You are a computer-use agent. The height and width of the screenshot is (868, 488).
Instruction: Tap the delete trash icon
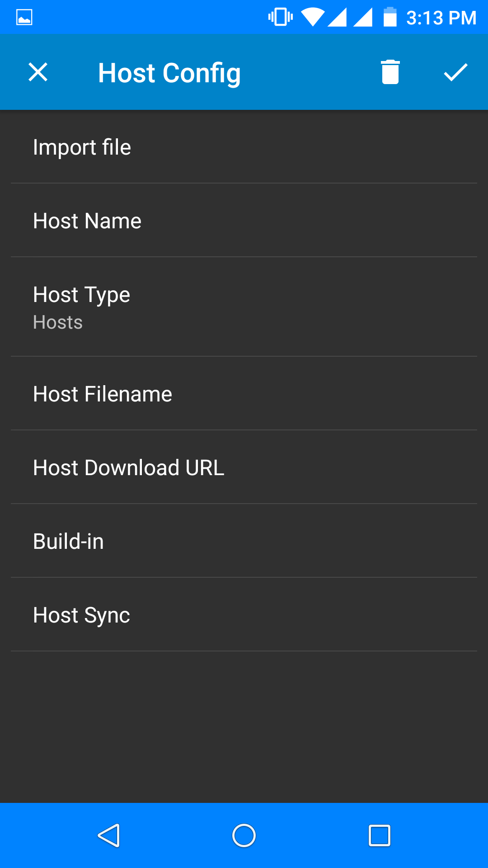point(390,72)
